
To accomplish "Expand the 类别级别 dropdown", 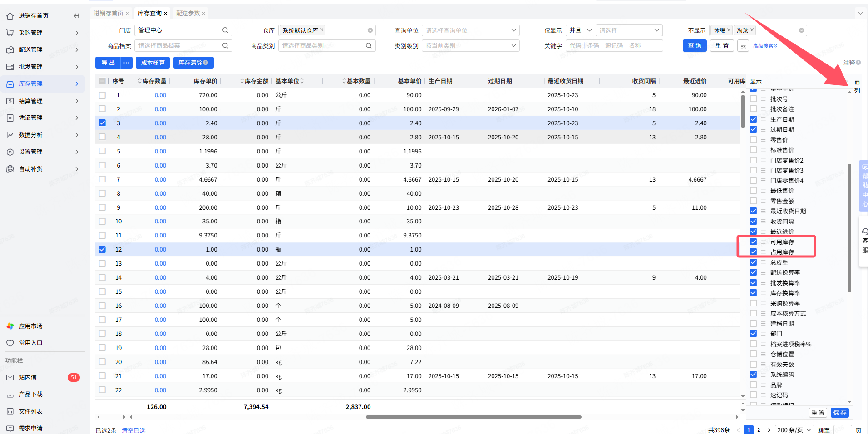I will coord(470,46).
